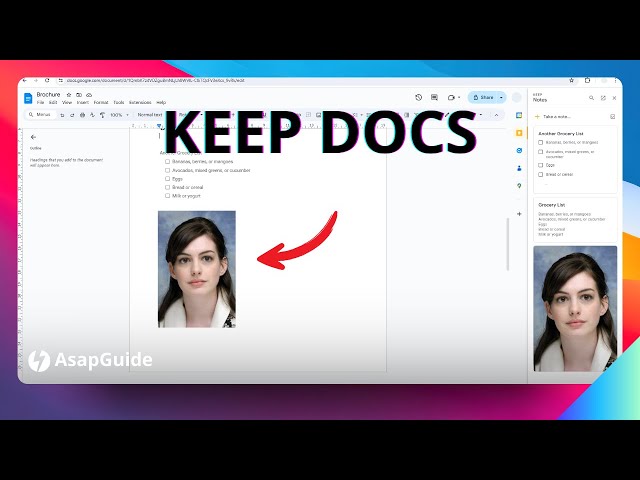Check cloud save status icon

pos(89,95)
